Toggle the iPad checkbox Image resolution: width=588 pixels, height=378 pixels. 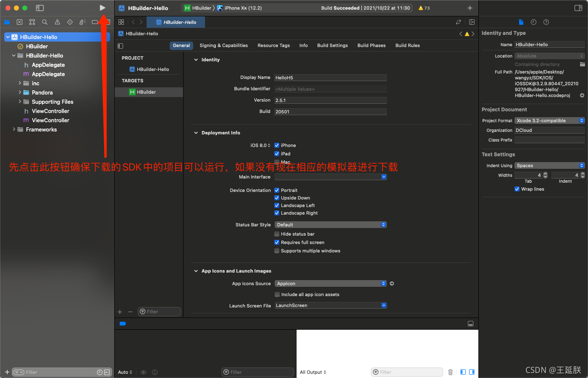(277, 154)
